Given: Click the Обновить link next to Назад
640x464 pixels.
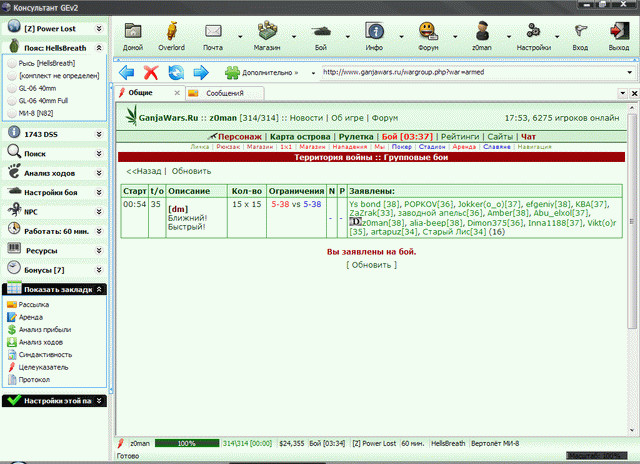Looking at the screenshot, I should 191,171.
